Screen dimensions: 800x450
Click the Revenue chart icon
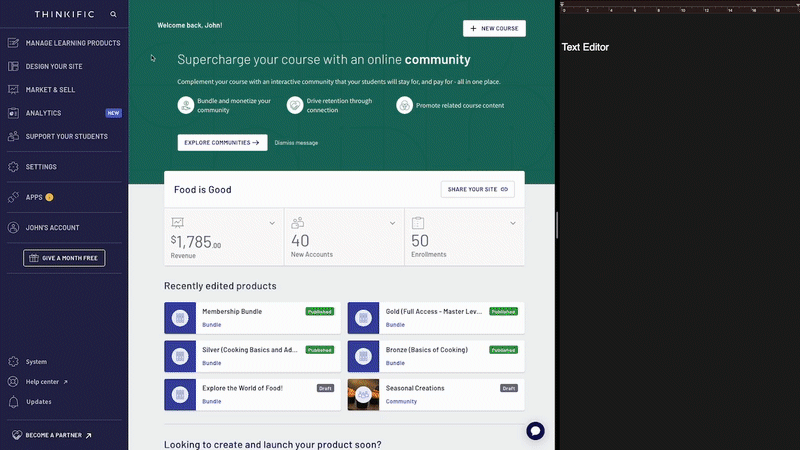pos(177,222)
